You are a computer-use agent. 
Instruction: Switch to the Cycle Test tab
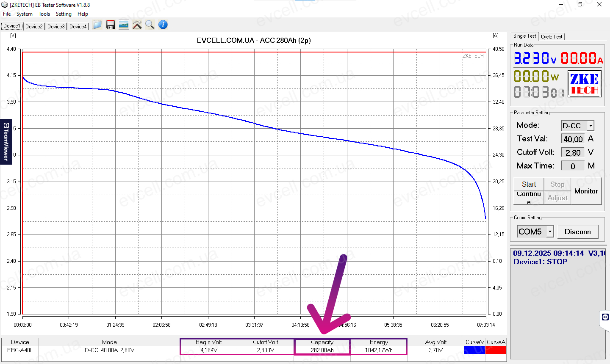[x=552, y=37]
